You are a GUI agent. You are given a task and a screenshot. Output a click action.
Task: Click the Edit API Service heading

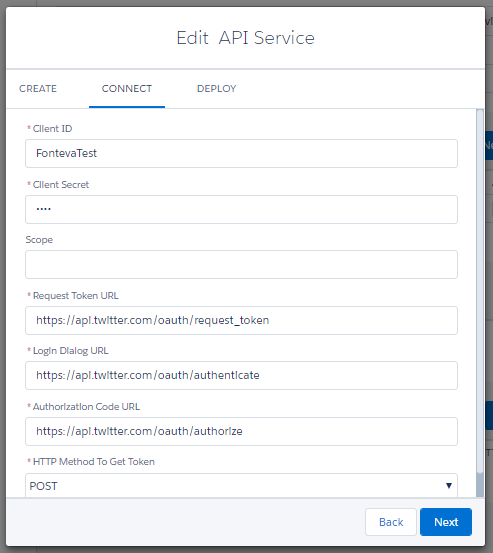245,38
